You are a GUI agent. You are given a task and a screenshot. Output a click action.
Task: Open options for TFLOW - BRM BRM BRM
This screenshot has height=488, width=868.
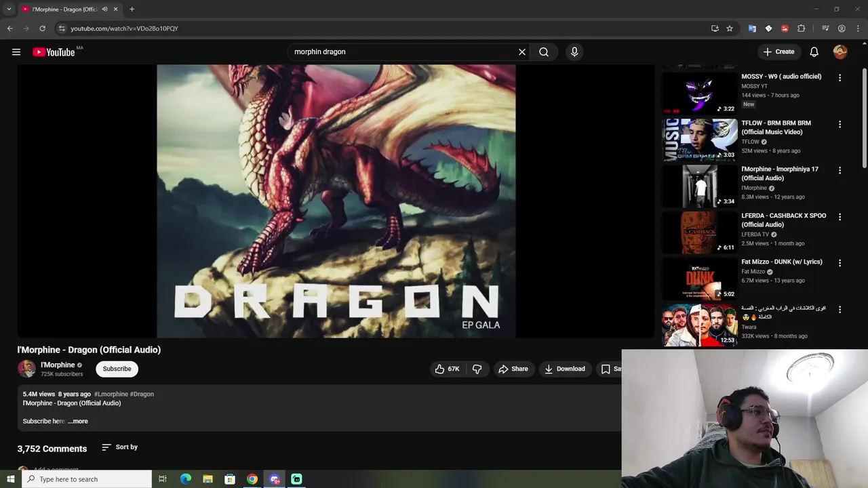tap(840, 125)
